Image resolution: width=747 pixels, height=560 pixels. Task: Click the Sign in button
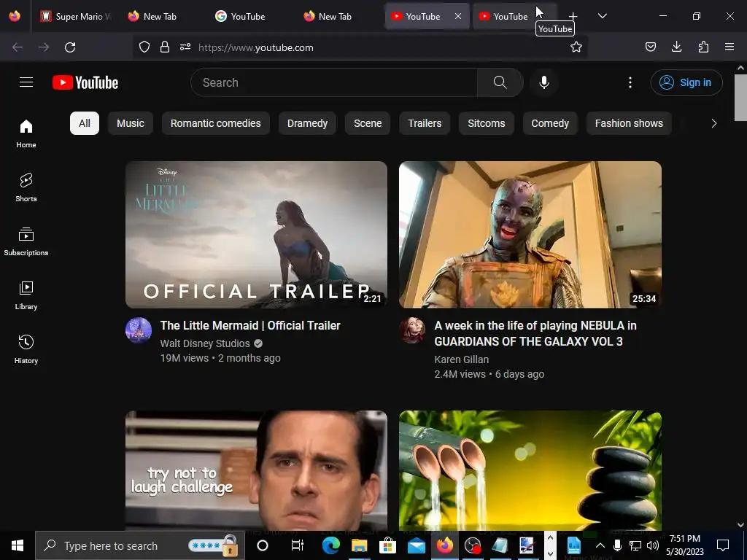[686, 82]
